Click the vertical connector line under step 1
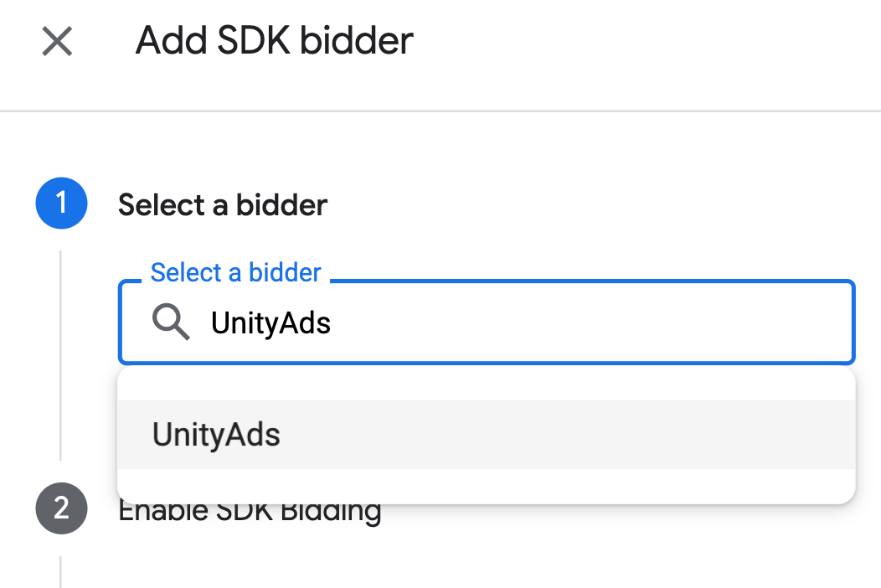The height and width of the screenshot is (588, 881). point(60,352)
